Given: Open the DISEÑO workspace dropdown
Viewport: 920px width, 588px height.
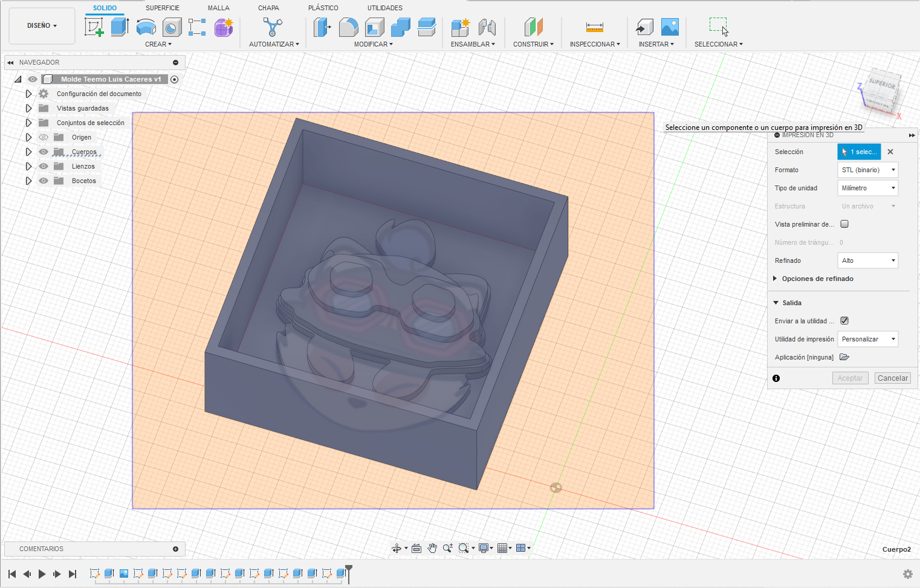Looking at the screenshot, I should click(42, 26).
